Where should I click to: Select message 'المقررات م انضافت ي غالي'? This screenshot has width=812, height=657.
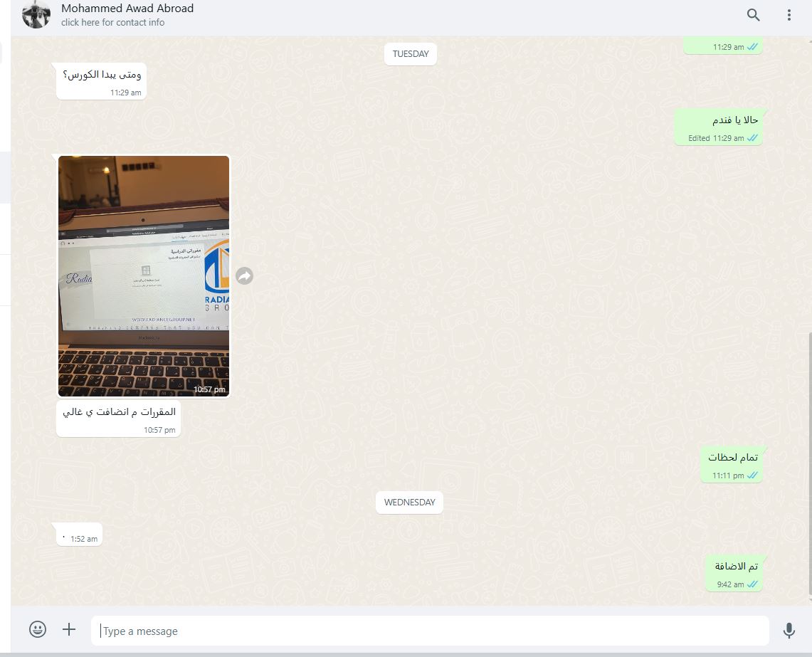tap(119, 418)
